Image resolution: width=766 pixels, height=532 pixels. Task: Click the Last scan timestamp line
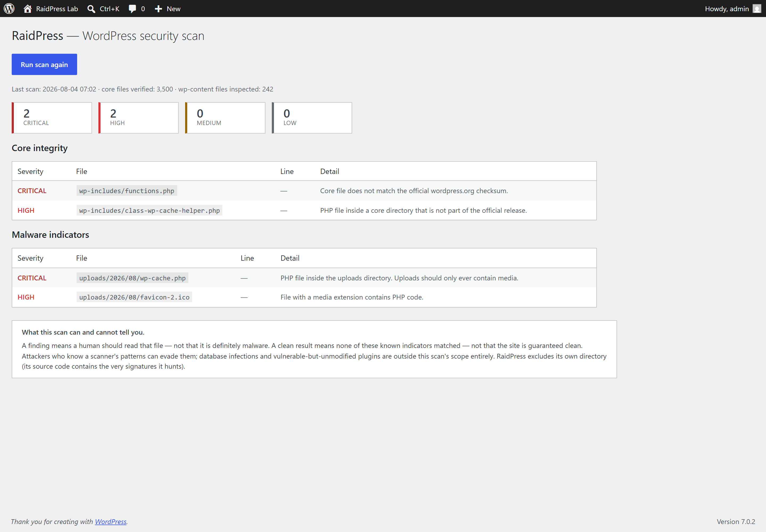[142, 89]
